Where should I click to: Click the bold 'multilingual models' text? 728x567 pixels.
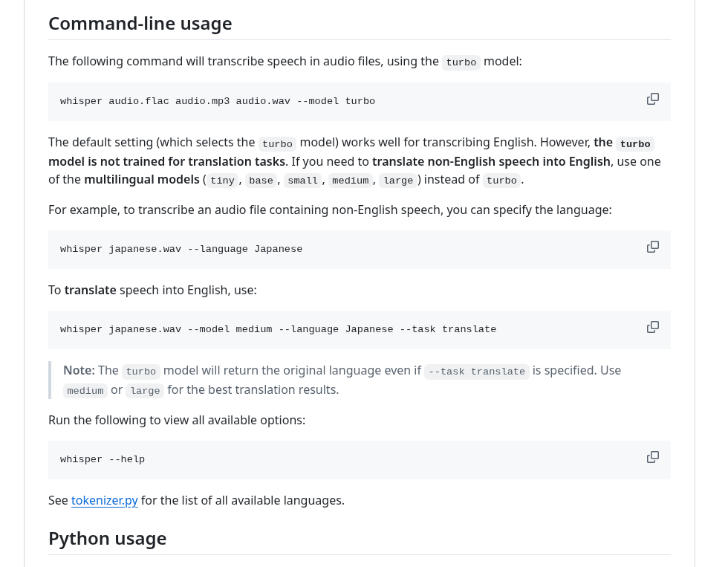(142, 180)
